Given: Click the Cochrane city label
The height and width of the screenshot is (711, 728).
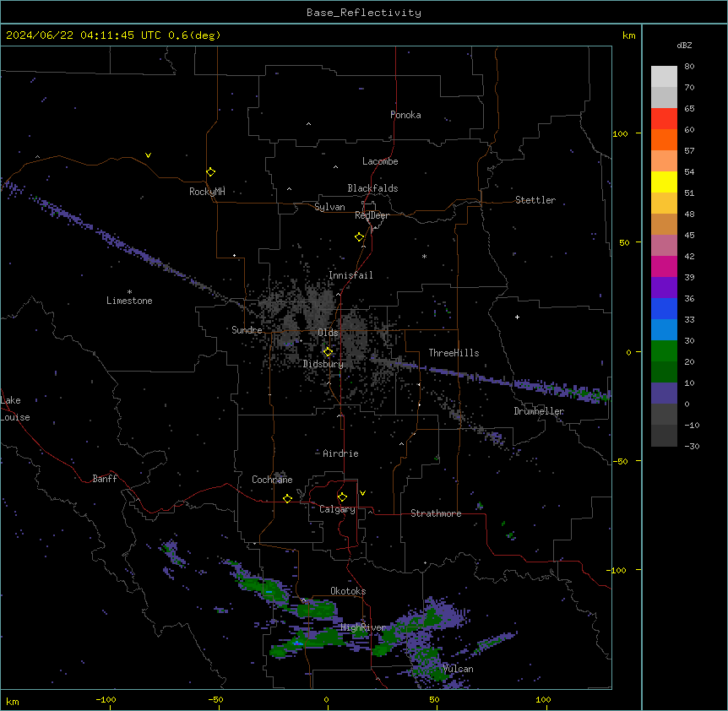Looking at the screenshot, I should click(272, 480).
